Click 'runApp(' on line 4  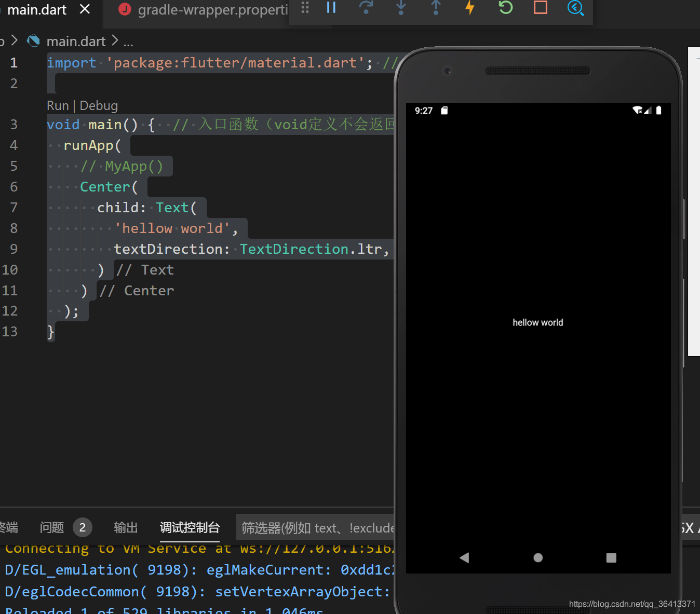(x=92, y=145)
